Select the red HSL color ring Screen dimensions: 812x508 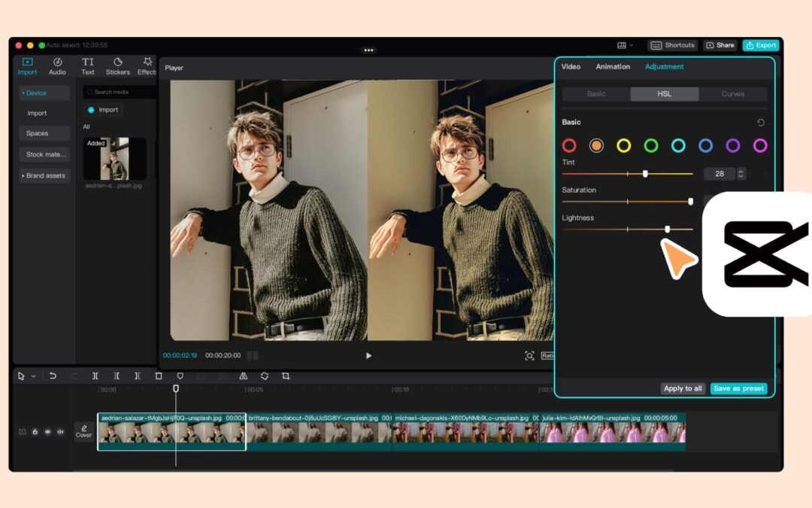click(x=569, y=146)
